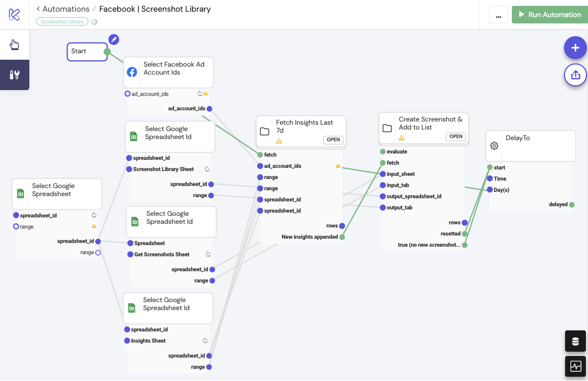Expand the Fetch Insights Last 7d node via OPEN

coord(333,140)
